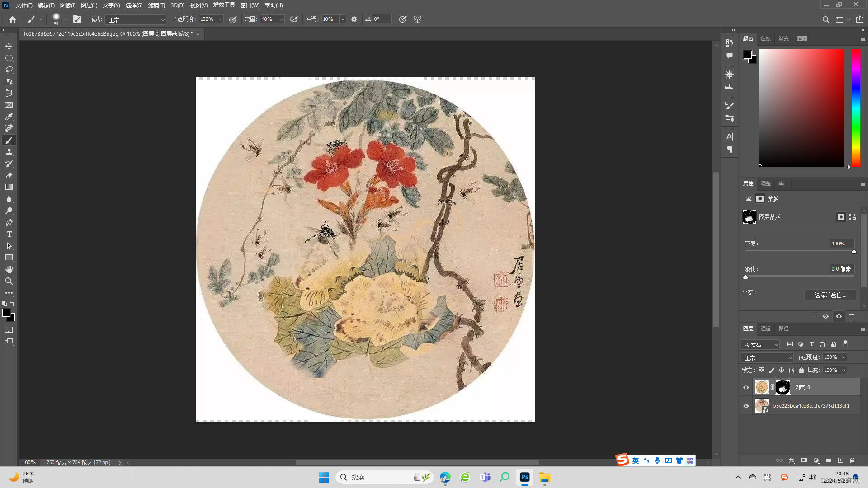Open layer opacity 不透明度 dropdown arrow
Image resolution: width=868 pixels, height=488 pixels.
click(x=844, y=357)
